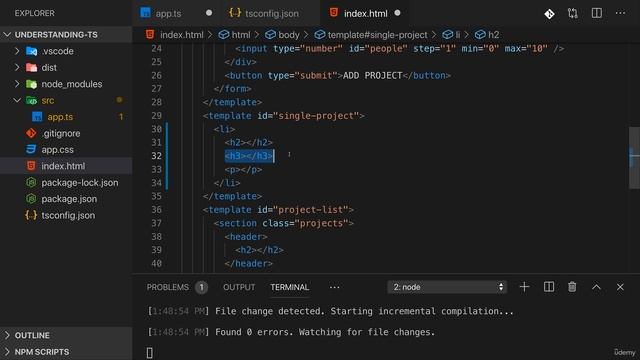Screen dimensions: 640x360
Task: Kill terminal with trash icon
Action: [x=572, y=287]
